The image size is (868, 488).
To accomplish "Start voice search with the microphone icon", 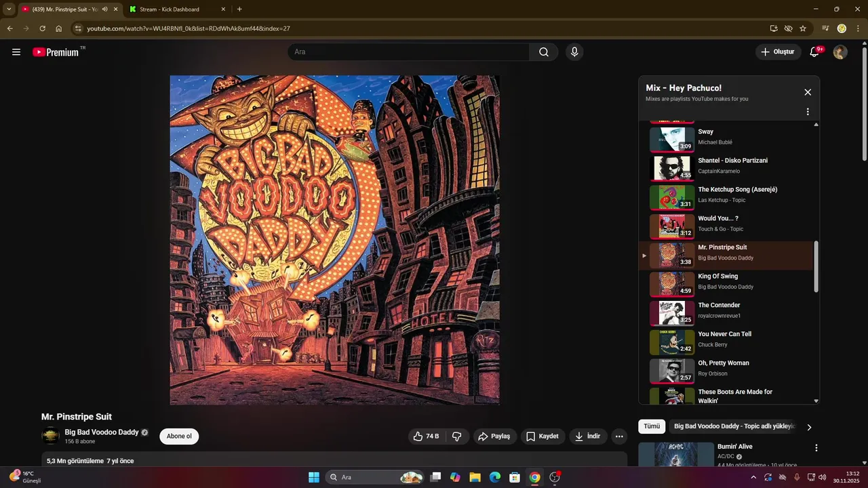I will click(574, 52).
